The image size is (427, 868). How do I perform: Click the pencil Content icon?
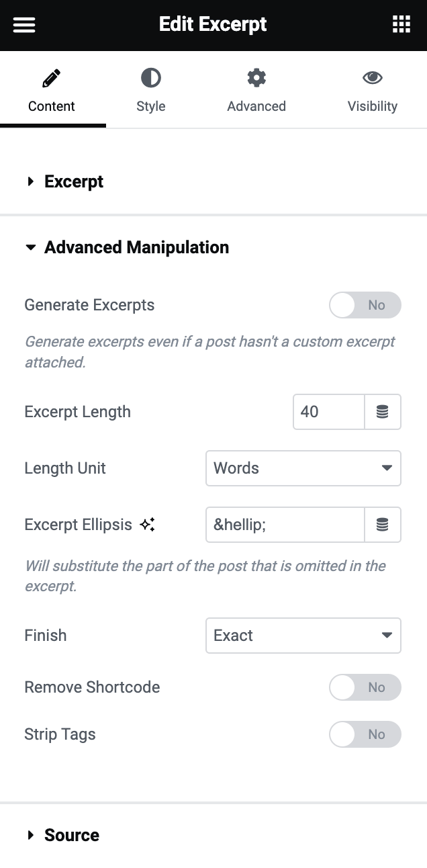tap(51, 79)
